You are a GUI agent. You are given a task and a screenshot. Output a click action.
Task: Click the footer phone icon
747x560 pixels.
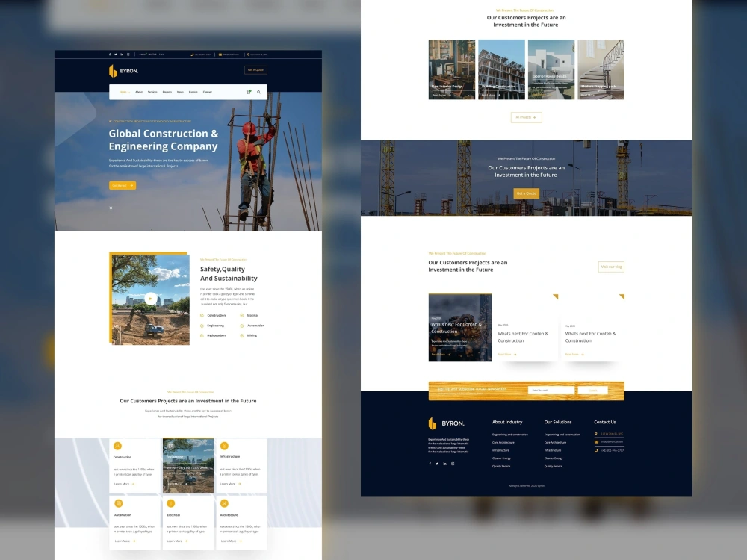(596, 450)
